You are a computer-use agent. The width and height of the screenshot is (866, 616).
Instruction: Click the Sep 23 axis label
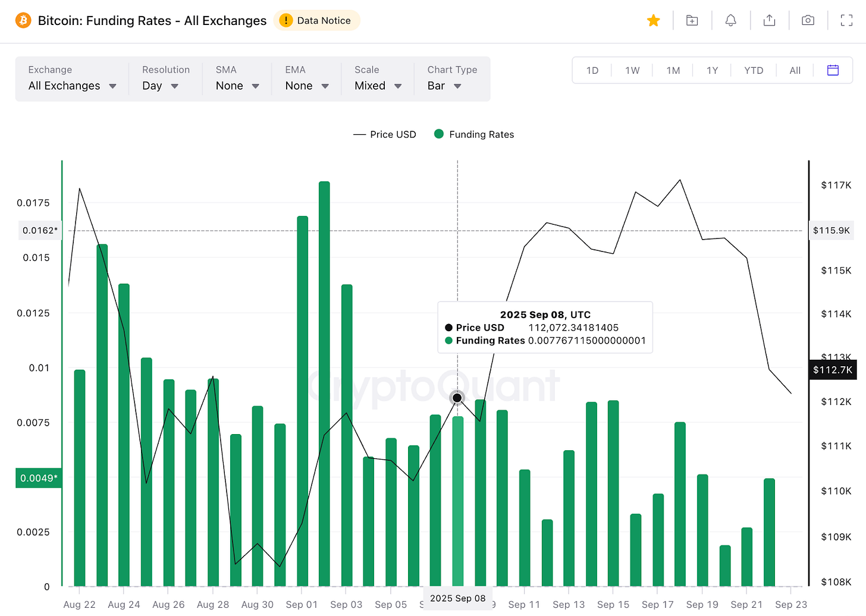pos(791,604)
